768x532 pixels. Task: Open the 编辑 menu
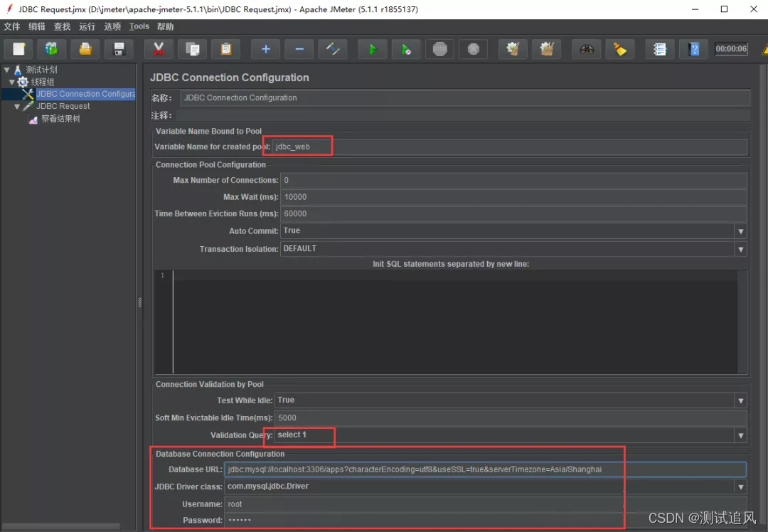click(37, 26)
